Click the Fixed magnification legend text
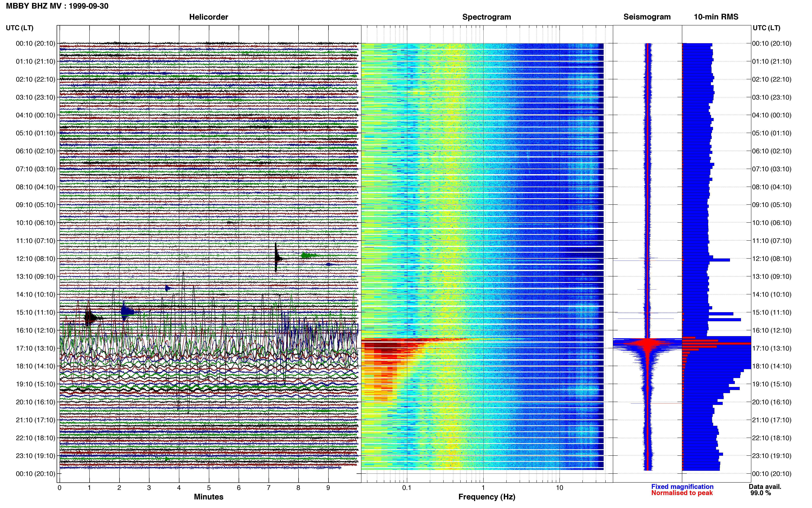The width and height of the screenshot is (812, 508). point(682,486)
